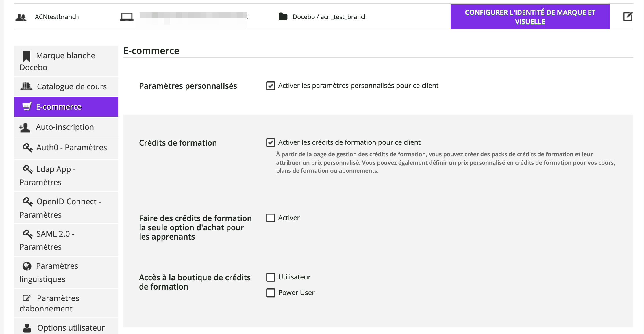Click the user icon for Options utilisateur
This screenshot has width=644, height=334.
coord(27,328)
